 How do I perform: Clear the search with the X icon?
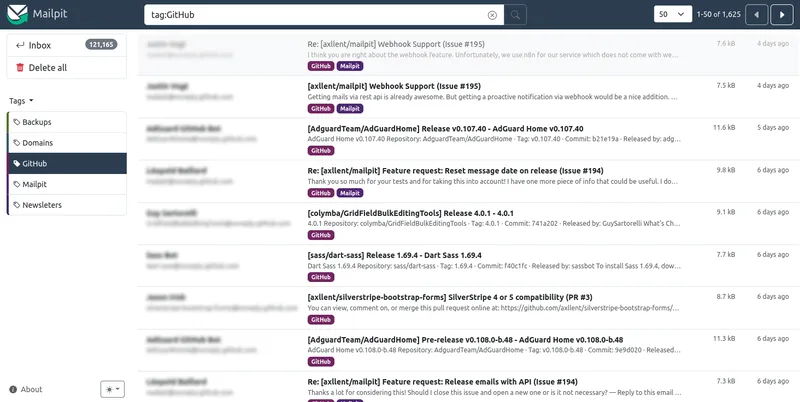click(492, 15)
